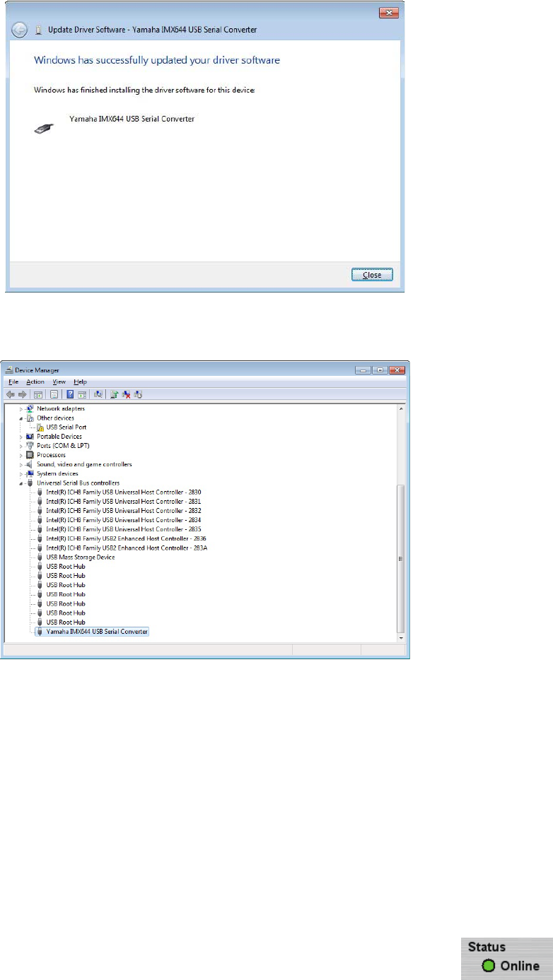Open the Help menu

80,382
